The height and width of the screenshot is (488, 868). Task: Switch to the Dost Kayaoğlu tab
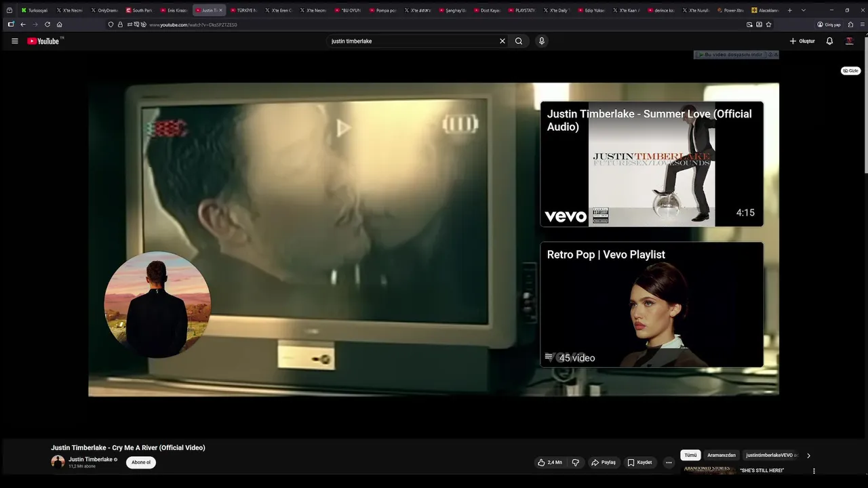[x=487, y=10]
